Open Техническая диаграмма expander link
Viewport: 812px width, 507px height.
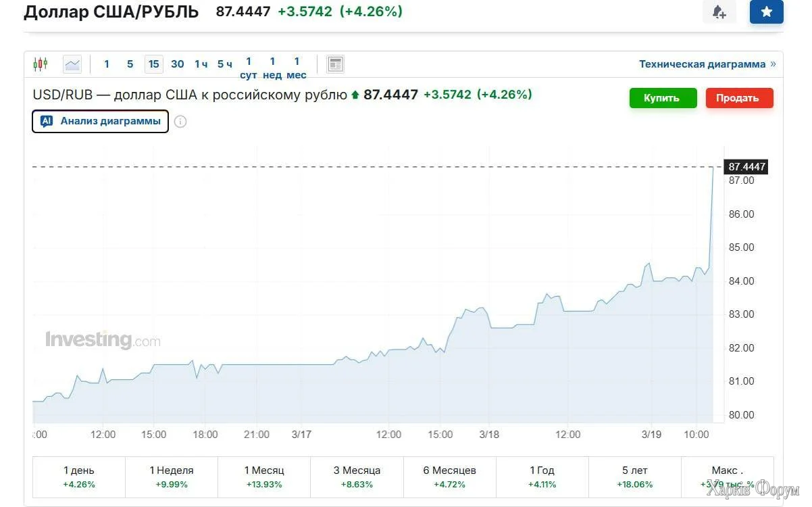707,64
